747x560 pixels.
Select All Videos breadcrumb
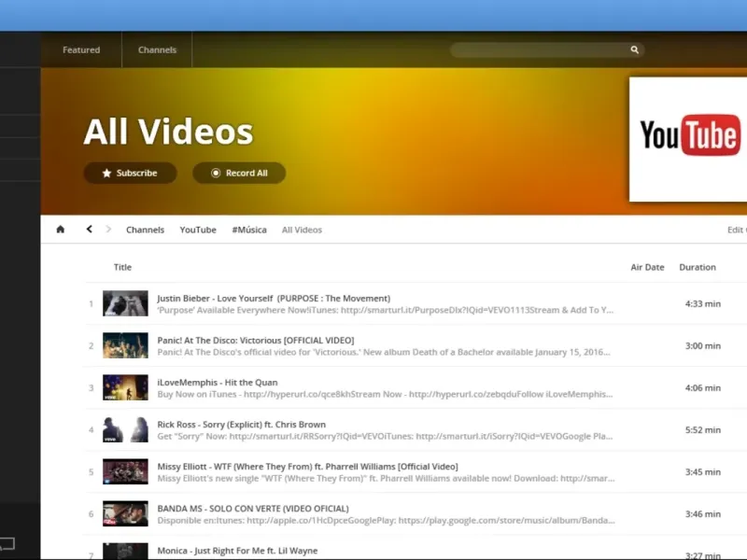[302, 230]
